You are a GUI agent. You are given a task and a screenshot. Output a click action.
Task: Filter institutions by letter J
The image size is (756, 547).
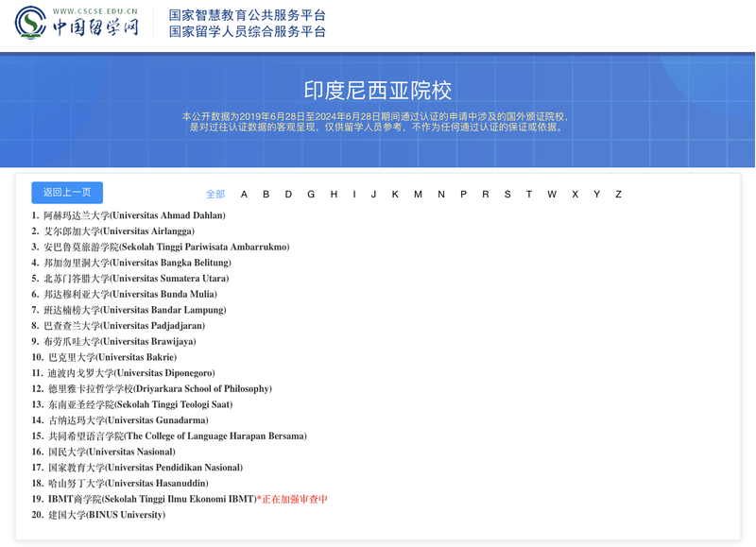pos(373,195)
